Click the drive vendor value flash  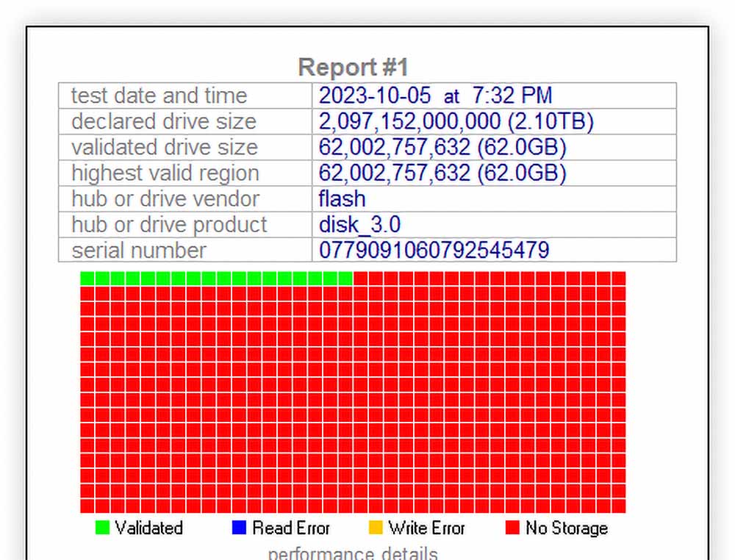click(x=342, y=198)
